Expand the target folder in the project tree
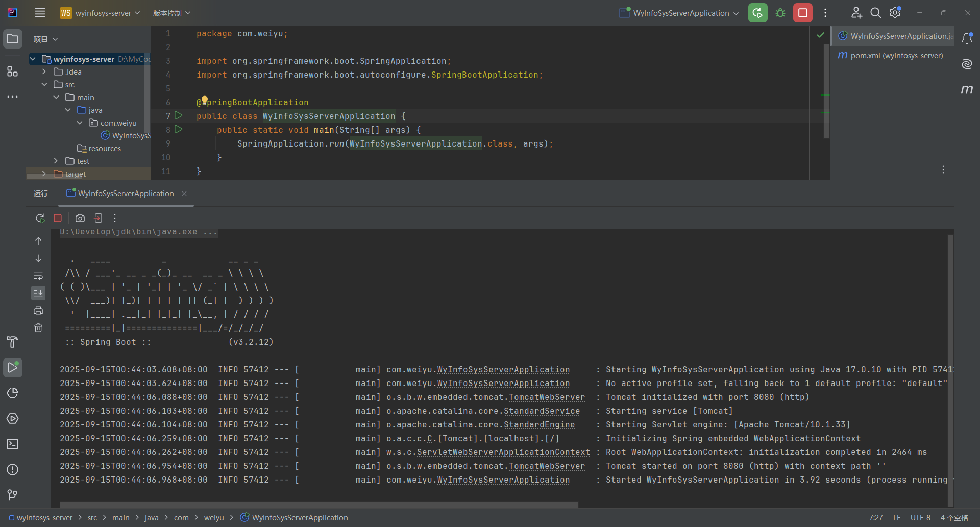 tap(43, 174)
